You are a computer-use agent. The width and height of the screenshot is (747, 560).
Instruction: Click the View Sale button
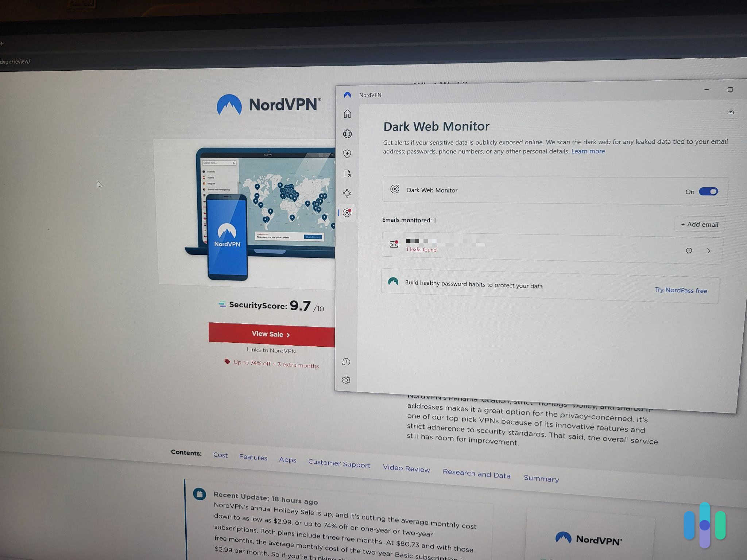(x=270, y=334)
